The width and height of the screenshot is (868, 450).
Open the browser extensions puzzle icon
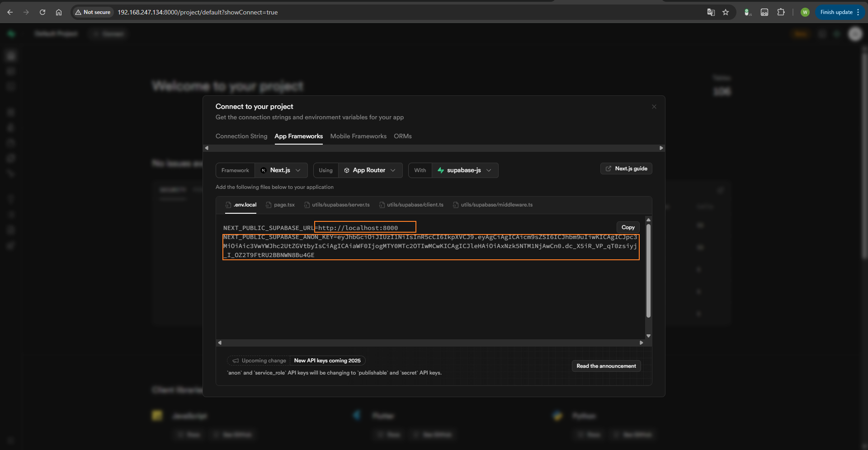pos(781,12)
